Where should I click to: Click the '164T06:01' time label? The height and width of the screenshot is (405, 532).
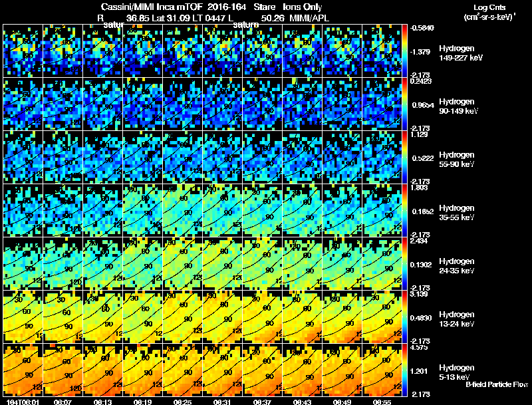point(23,402)
